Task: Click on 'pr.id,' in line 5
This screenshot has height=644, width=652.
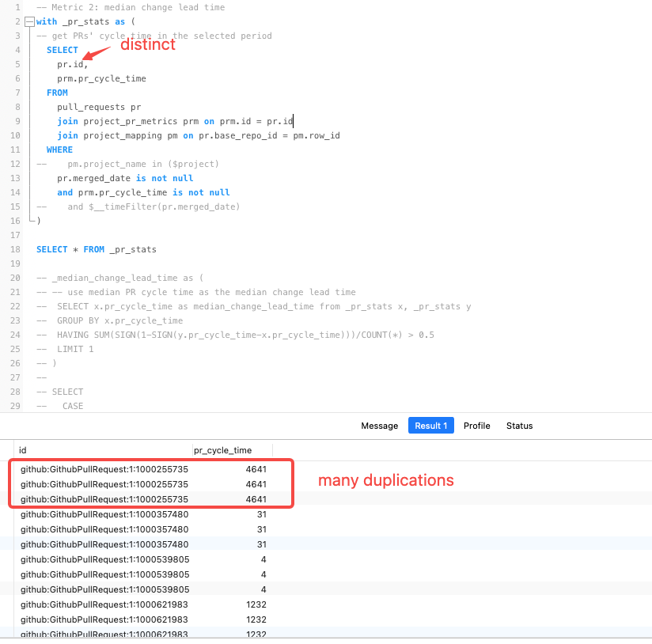Action: [73, 64]
